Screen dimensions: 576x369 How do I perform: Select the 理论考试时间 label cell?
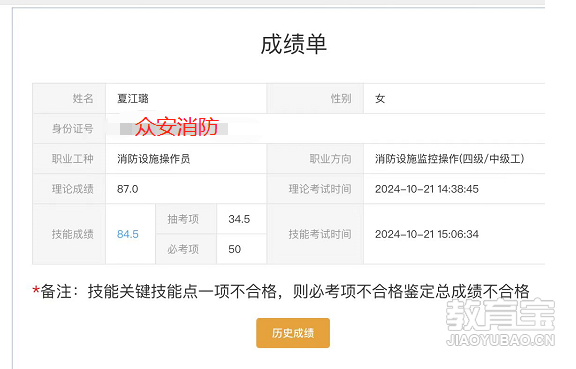(x=316, y=189)
